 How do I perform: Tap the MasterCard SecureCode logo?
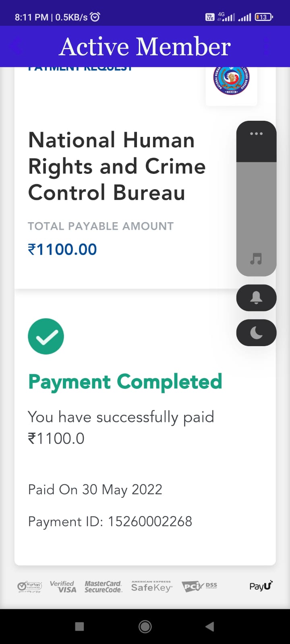click(103, 586)
